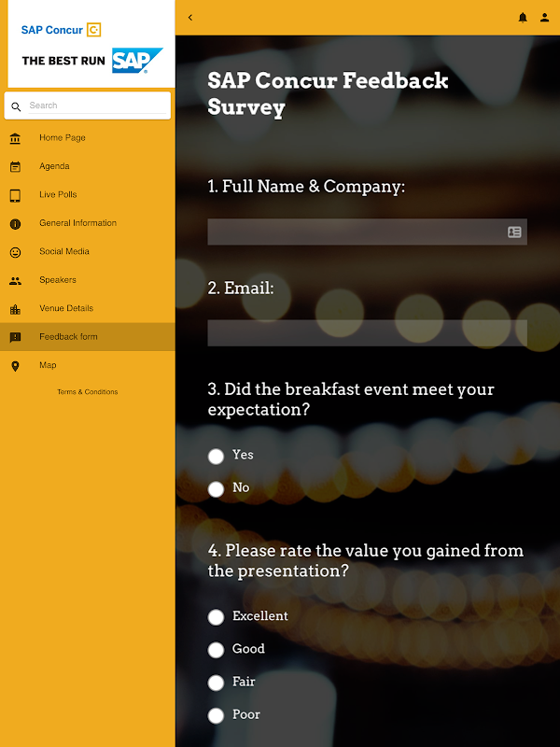Click the search magnifier icon
Screen dimensions: 560x747
[x=16, y=106]
